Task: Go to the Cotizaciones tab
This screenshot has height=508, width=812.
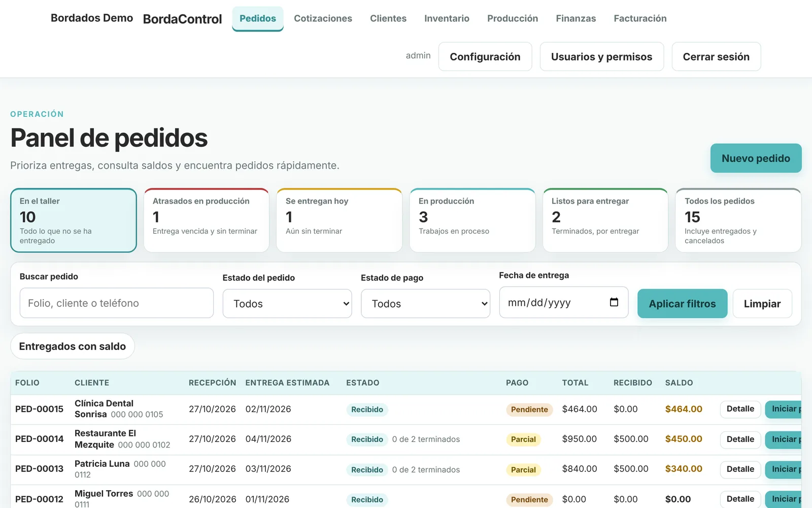Action: [323, 18]
